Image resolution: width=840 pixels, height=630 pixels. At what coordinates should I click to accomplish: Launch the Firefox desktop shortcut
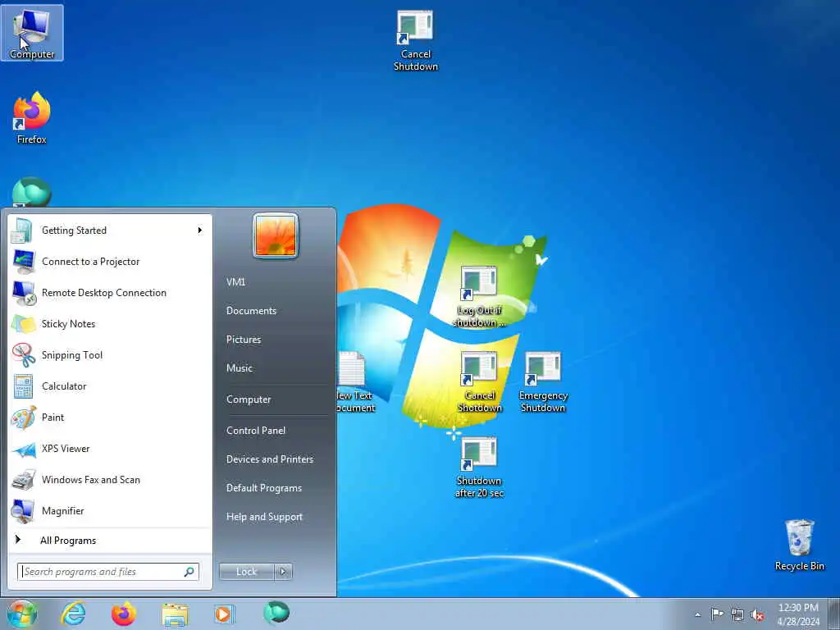coord(32,118)
